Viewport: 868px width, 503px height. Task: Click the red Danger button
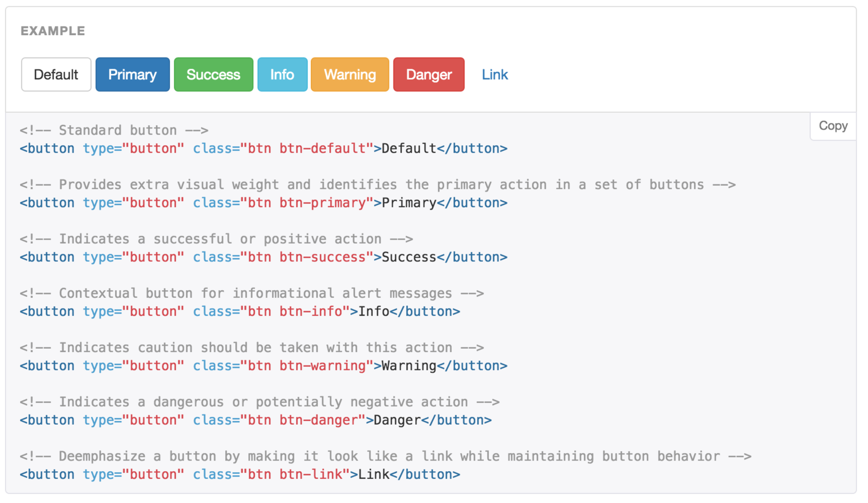pos(429,74)
